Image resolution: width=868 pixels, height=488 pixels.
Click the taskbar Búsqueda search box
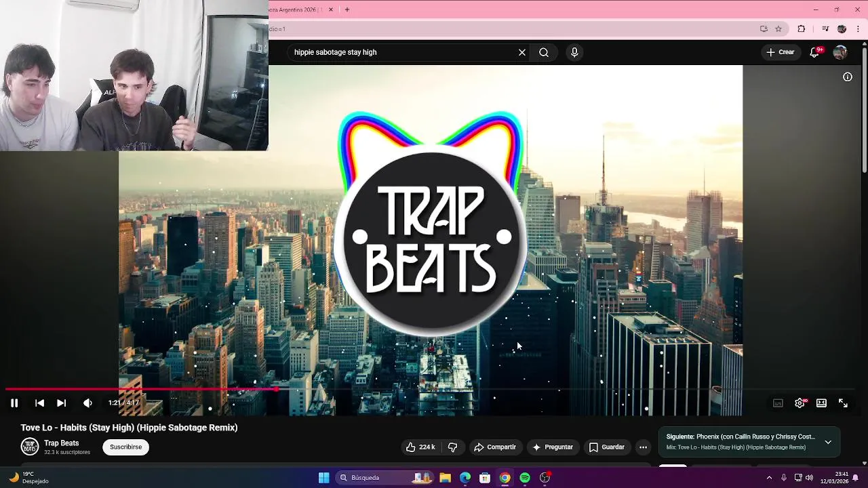385,478
